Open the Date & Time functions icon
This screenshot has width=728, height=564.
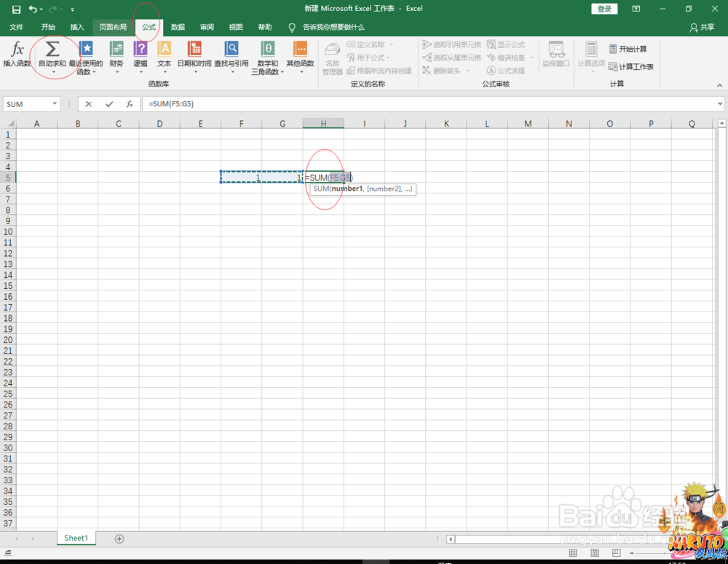point(194,49)
